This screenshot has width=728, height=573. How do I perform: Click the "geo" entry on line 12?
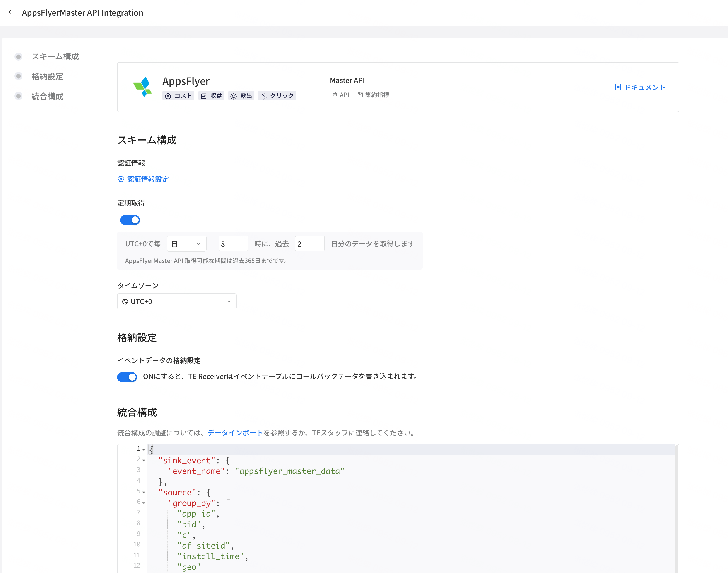pos(189,567)
